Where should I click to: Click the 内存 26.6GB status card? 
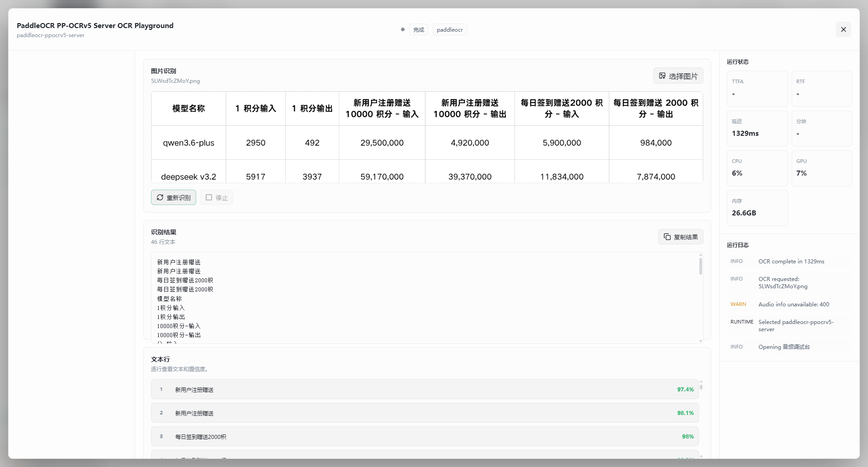[757, 208]
